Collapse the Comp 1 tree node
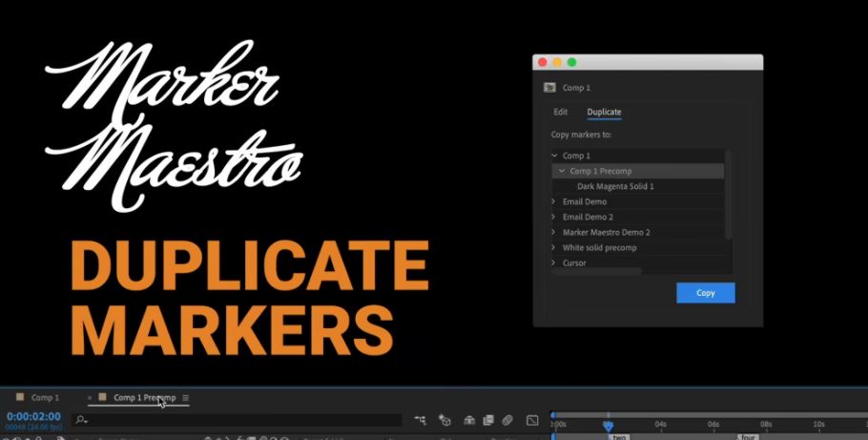Image resolution: width=868 pixels, height=440 pixels. [554, 156]
